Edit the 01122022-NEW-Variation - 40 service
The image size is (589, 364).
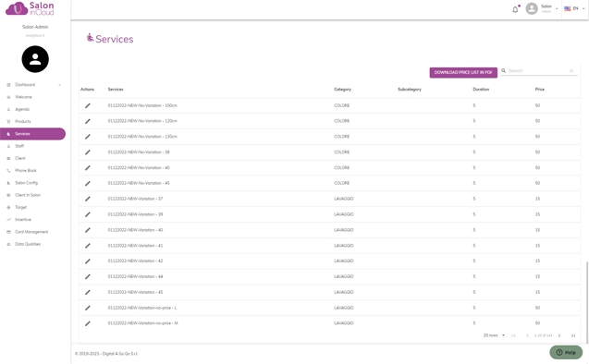[88, 230]
